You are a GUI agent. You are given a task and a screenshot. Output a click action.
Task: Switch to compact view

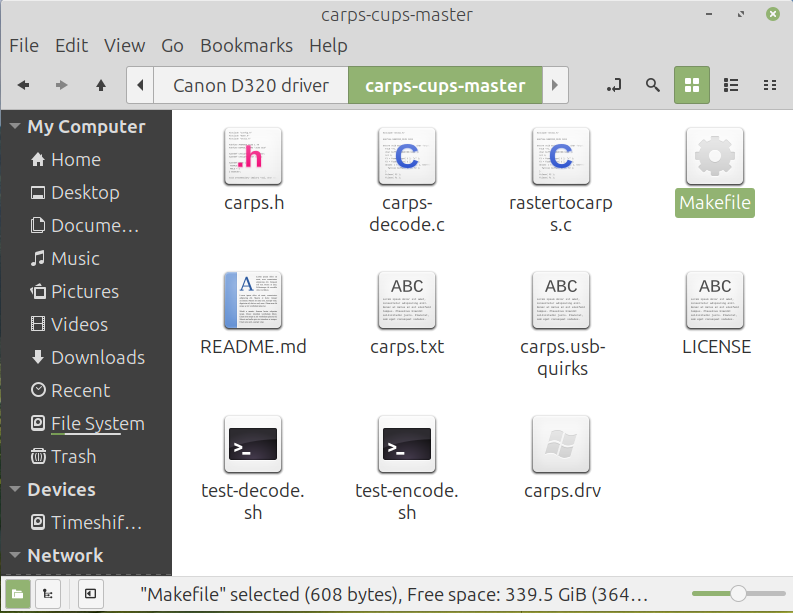click(x=770, y=85)
